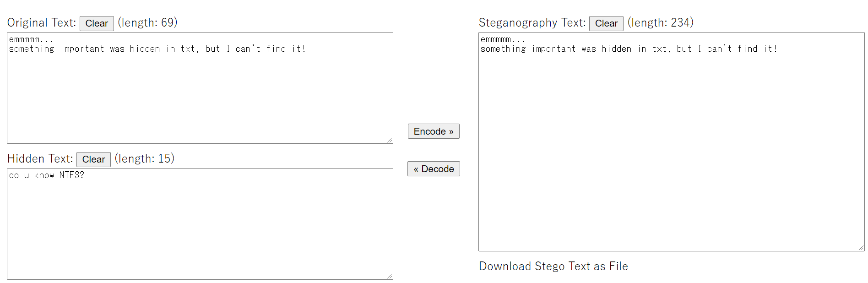Open Download Stego Text as File link
Viewport: 868px width, 283px height.
click(x=553, y=267)
